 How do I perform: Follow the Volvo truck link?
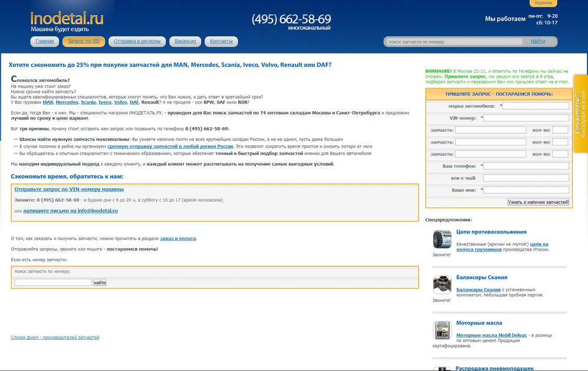pyautogui.click(x=121, y=102)
